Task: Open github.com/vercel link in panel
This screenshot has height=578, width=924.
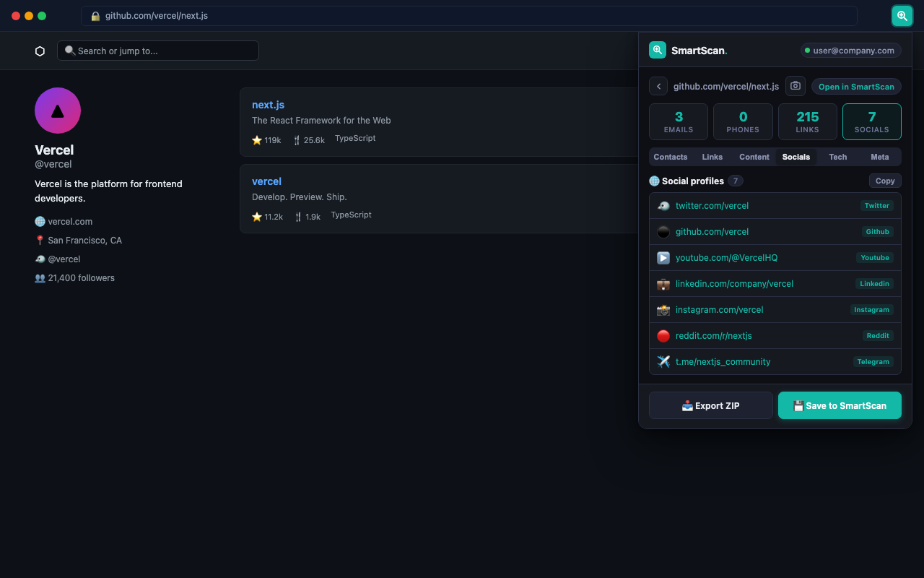Action: pyautogui.click(x=712, y=232)
